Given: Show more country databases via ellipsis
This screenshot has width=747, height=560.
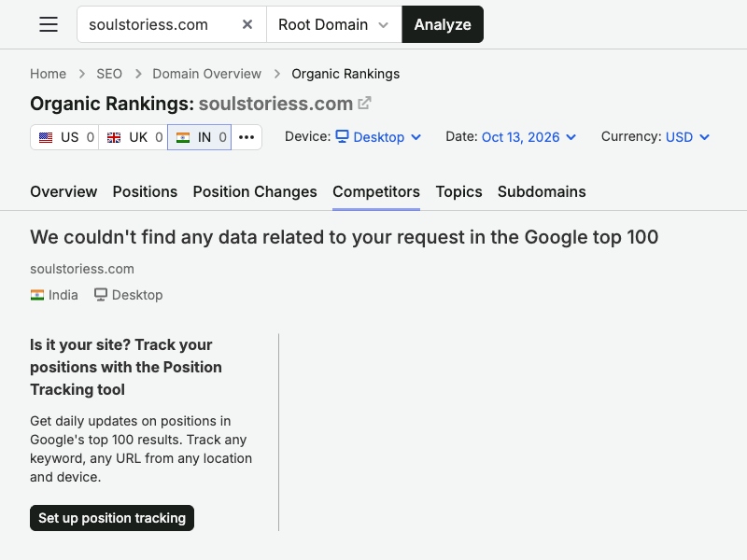Looking at the screenshot, I should 247,137.
